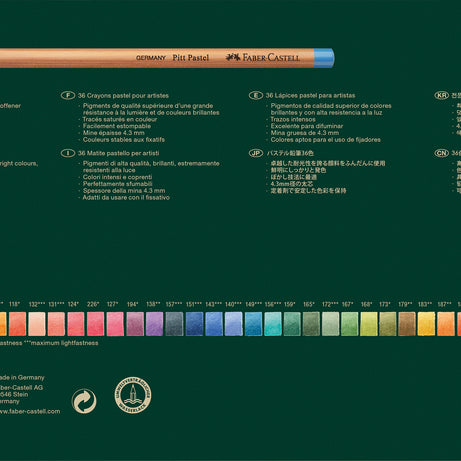Click the 'GERMANY' text on pencil
461x461 pixels.
click(x=151, y=58)
